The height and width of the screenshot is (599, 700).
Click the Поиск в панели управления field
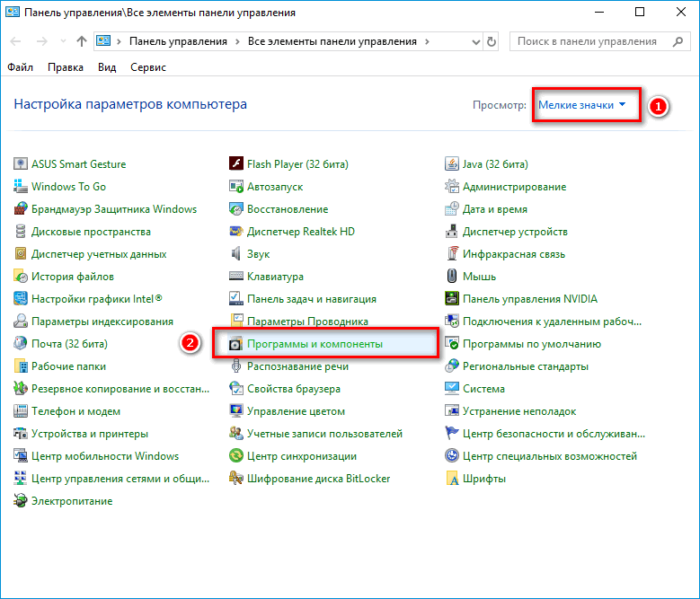[x=593, y=41]
